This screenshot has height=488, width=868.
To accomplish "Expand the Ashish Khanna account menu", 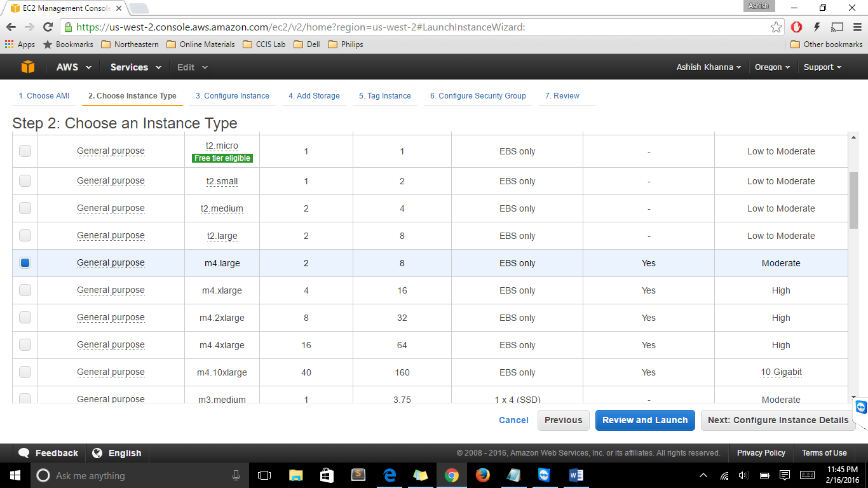I will pyautogui.click(x=709, y=67).
